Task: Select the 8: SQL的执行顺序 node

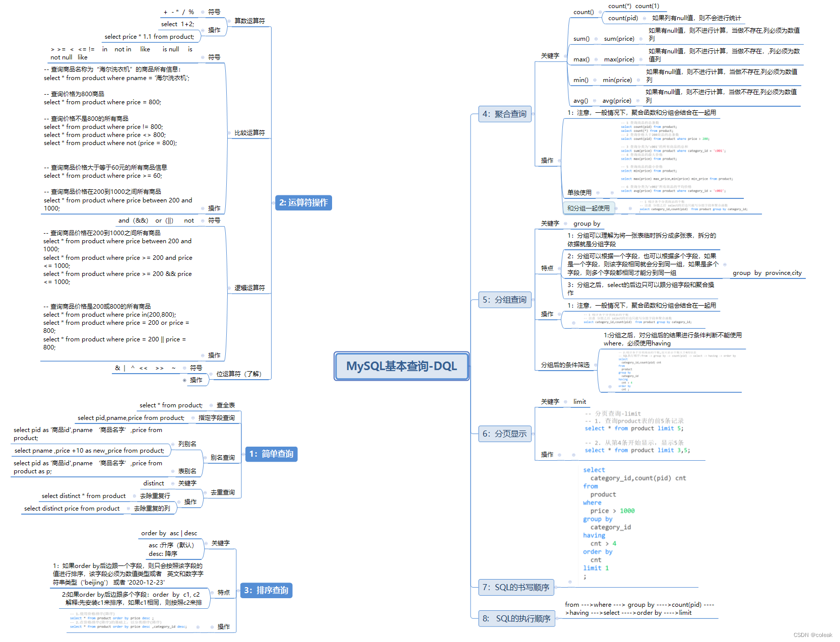Action: coord(516,619)
